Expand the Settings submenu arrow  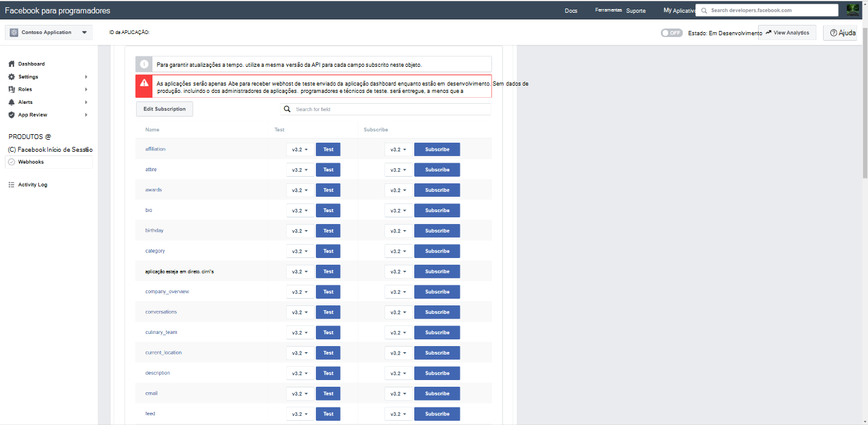[86, 77]
